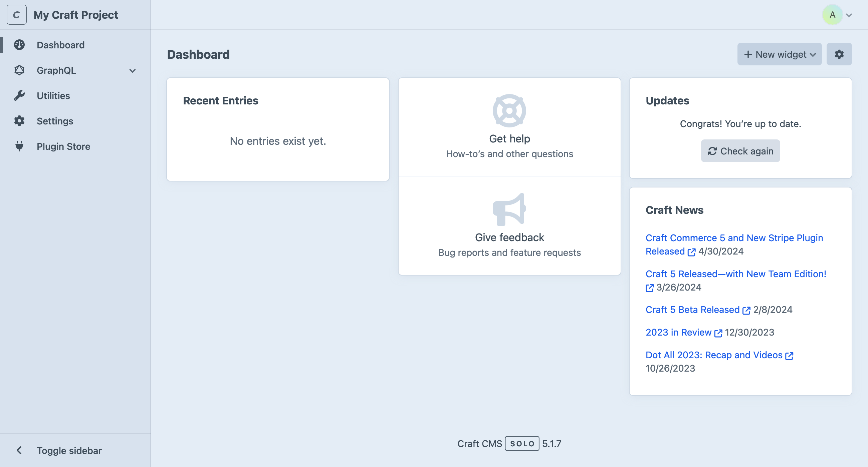Expand the GraphQL sidebar chevron
Screen dimensions: 868x467
tap(133, 71)
